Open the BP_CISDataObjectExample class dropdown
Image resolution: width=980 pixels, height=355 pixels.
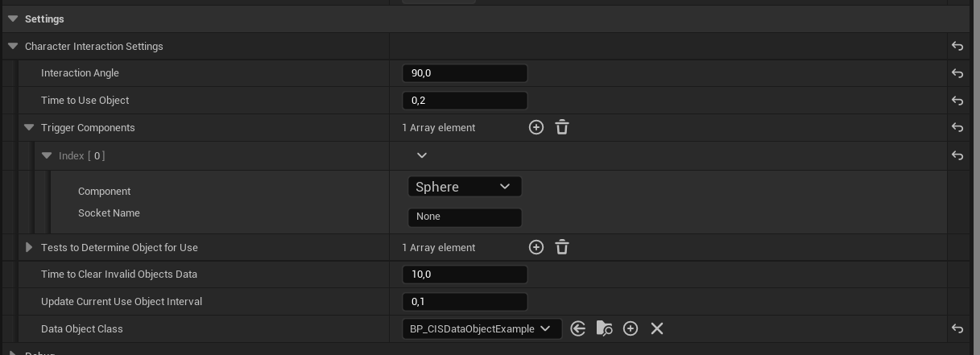(x=481, y=328)
